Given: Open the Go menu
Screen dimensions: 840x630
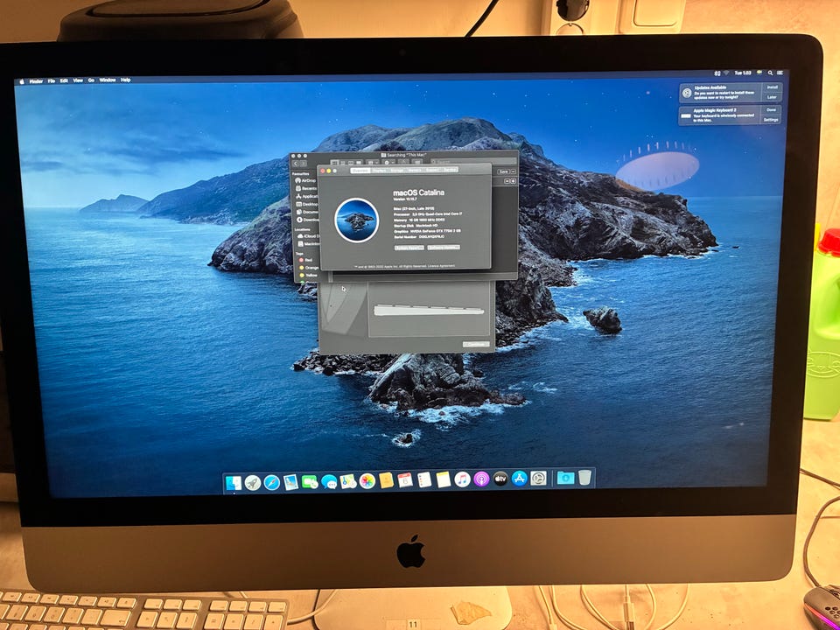Looking at the screenshot, I should click(91, 80).
